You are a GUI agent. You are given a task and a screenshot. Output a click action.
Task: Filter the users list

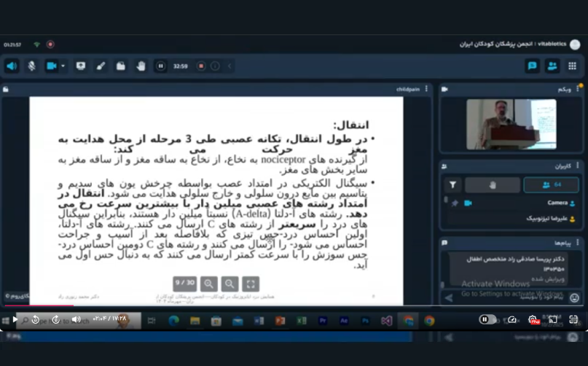[x=452, y=184]
